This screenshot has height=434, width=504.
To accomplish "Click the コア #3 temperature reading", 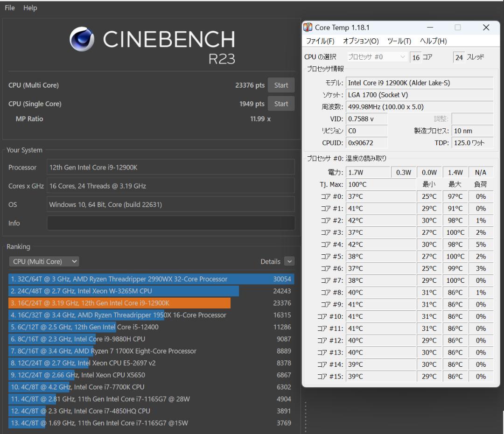I will click(381, 232).
